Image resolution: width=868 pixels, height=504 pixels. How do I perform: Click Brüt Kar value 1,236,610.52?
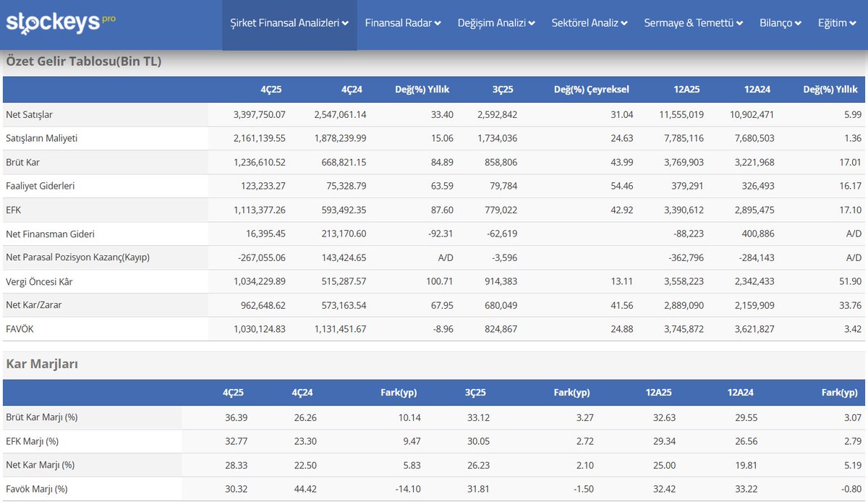[x=260, y=162]
